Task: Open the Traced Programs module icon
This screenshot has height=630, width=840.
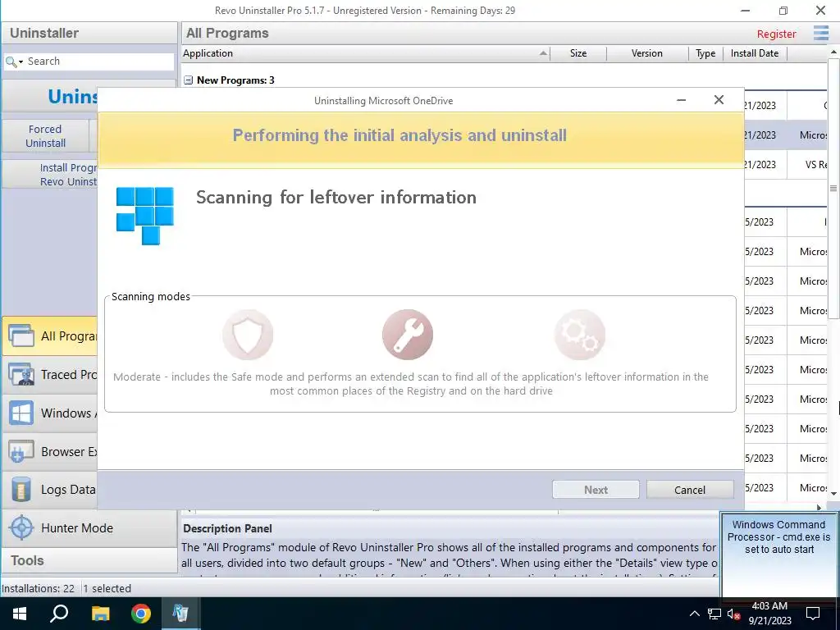Action: (21, 374)
